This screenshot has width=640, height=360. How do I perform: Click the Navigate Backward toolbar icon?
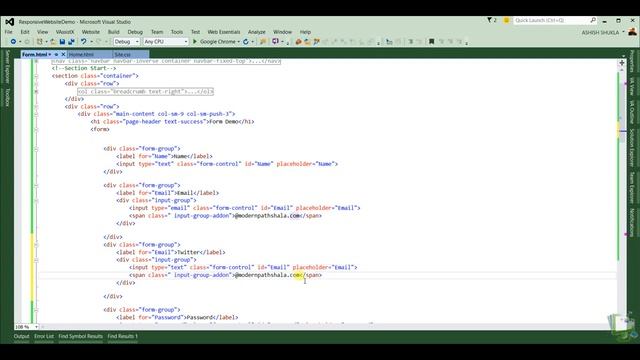[13, 42]
